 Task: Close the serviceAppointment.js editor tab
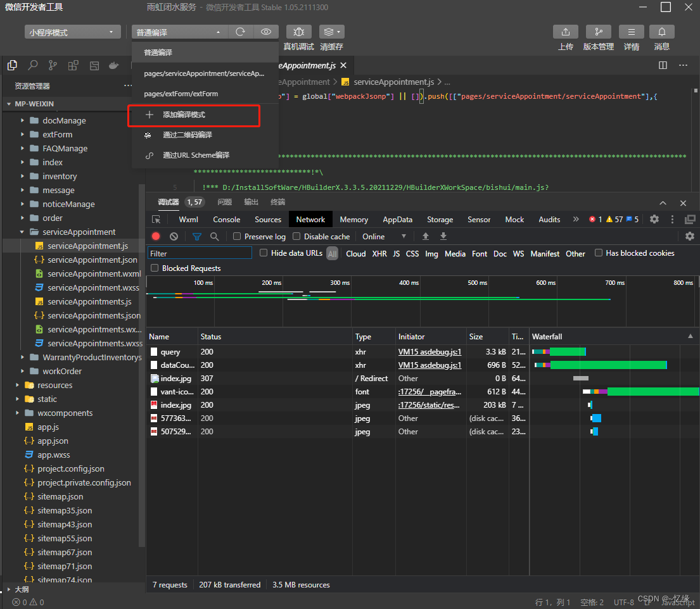(343, 65)
